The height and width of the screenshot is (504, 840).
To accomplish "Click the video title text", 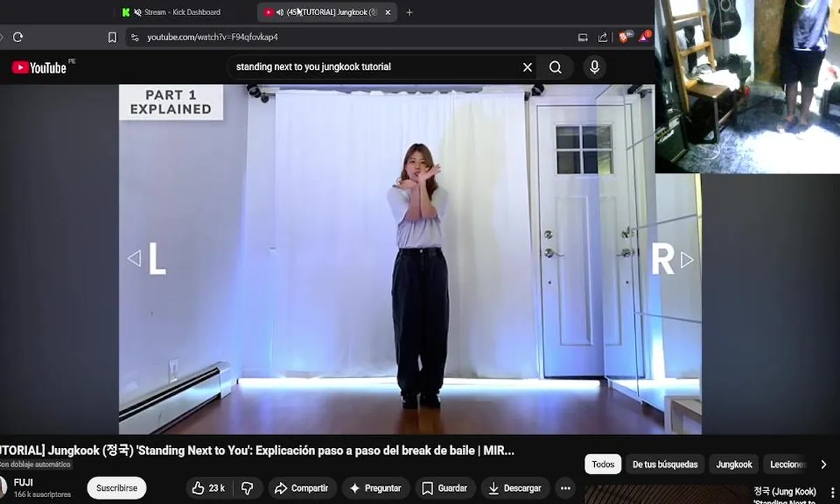I will (x=258, y=451).
